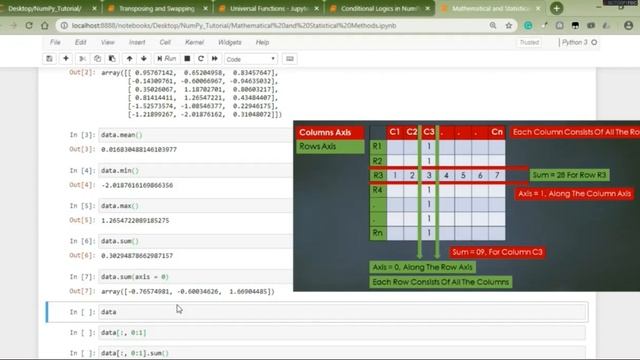Screen dimensions: 640x360
Task: Open the View menu
Action: click(107, 42)
